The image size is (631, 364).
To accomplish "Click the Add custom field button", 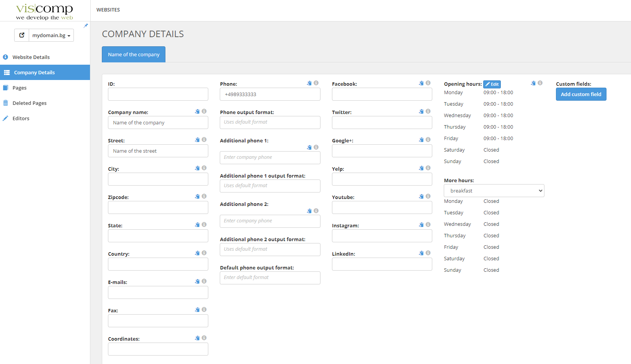I will click(581, 94).
